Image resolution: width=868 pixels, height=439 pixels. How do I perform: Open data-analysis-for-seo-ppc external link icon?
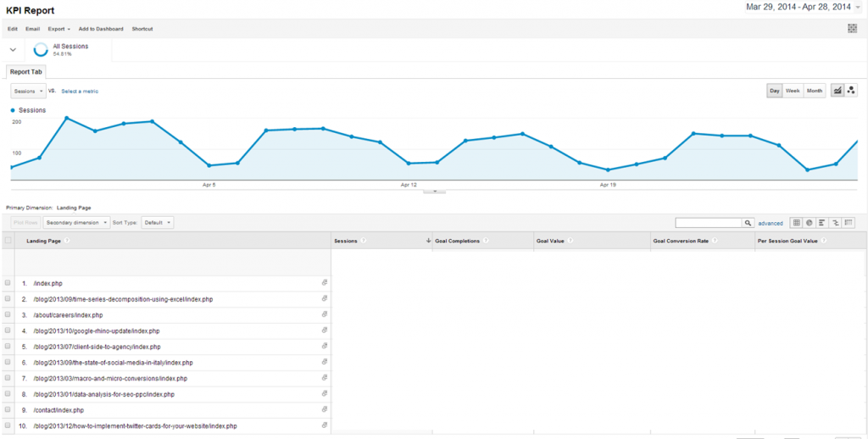tap(325, 393)
